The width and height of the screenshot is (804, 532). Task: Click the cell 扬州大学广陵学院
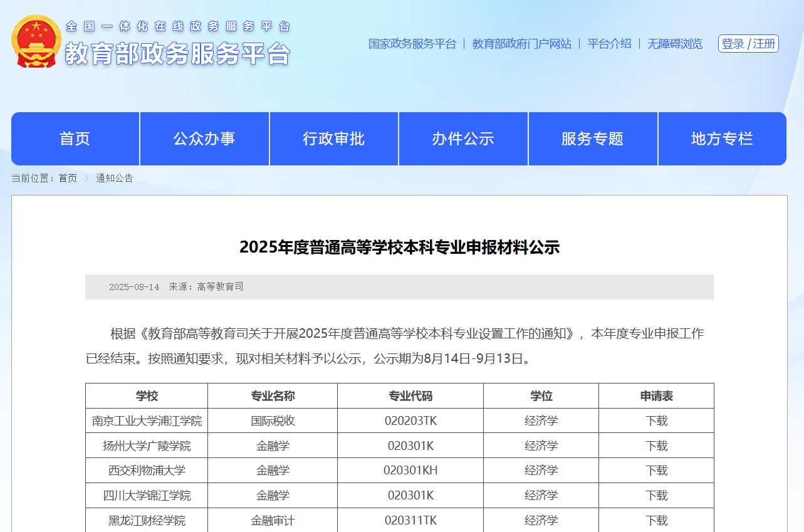coord(147,446)
